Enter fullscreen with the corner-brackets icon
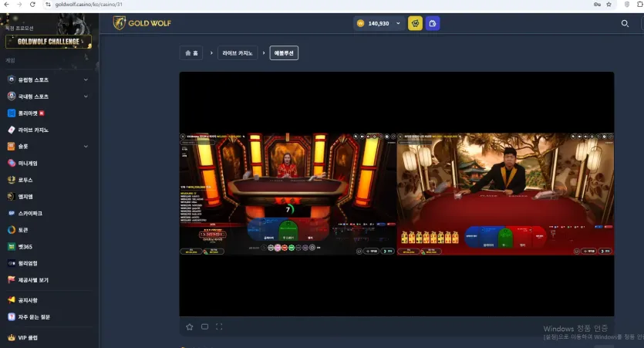Image resolution: width=644 pixels, height=348 pixels. (219, 326)
